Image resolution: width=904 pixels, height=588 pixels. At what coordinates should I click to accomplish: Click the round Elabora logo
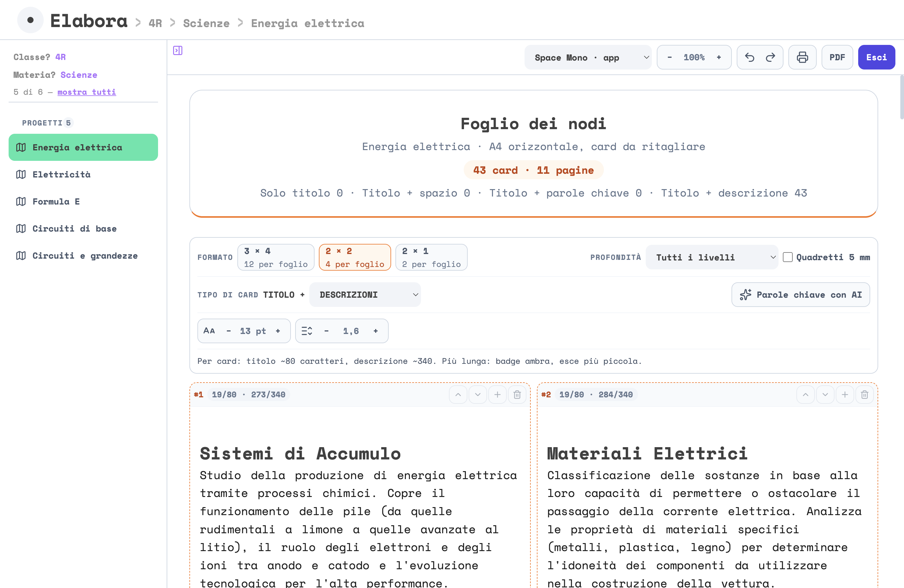tap(30, 20)
